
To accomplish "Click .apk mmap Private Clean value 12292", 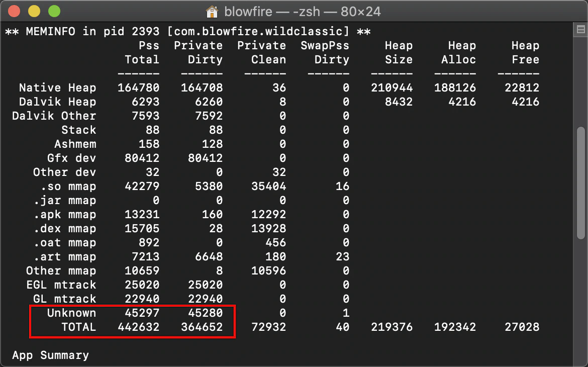I will click(x=269, y=214).
